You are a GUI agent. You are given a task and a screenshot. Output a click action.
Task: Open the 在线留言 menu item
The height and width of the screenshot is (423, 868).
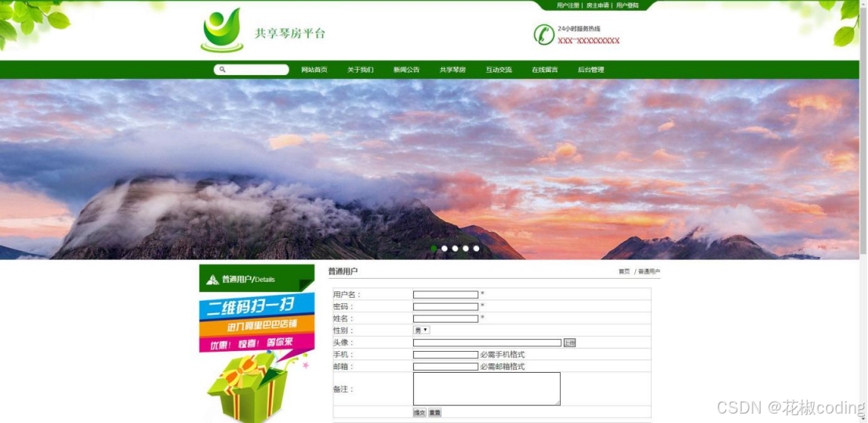[545, 70]
